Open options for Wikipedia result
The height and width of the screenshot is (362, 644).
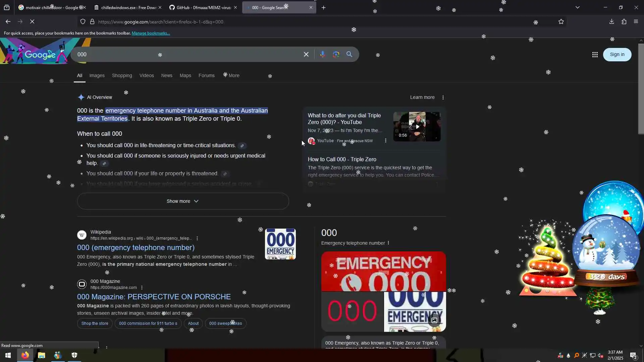pyautogui.click(x=197, y=238)
